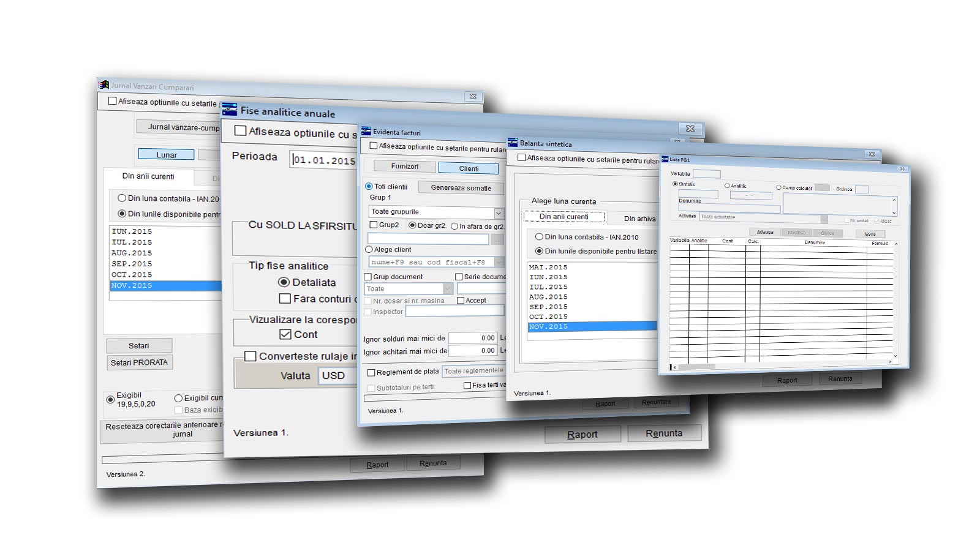
Task: Click Raport in Fise analitice anuale window
Action: [x=582, y=434]
